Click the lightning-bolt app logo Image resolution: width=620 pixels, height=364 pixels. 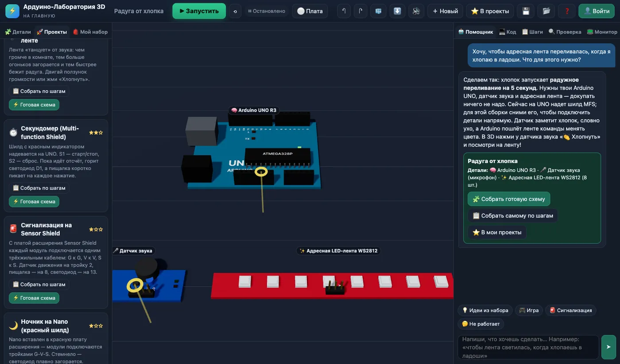(12, 11)
